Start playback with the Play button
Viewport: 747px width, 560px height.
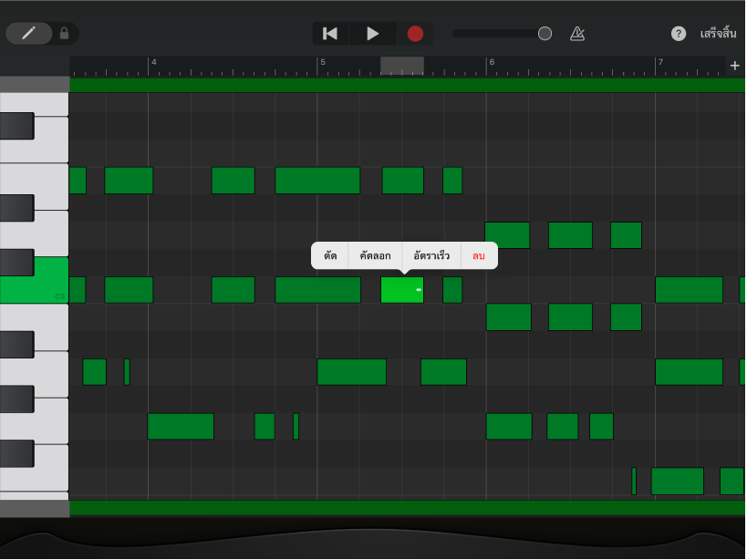click(372, 34)
